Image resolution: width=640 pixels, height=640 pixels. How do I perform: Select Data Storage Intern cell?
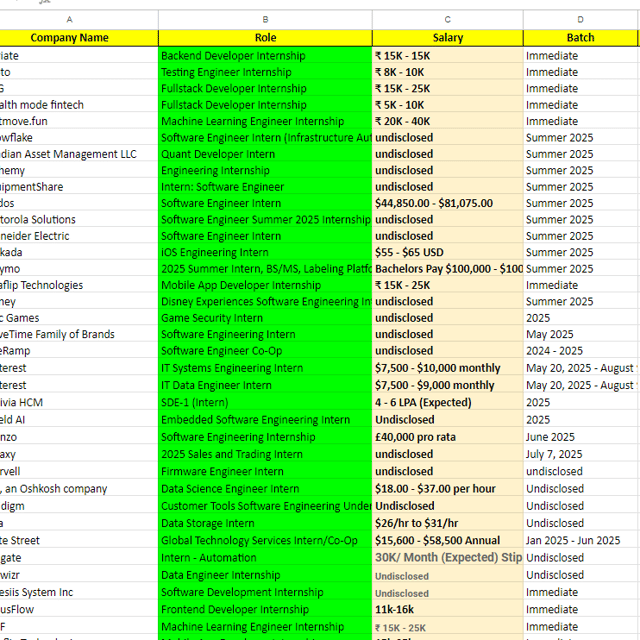[x=265, y=523]
